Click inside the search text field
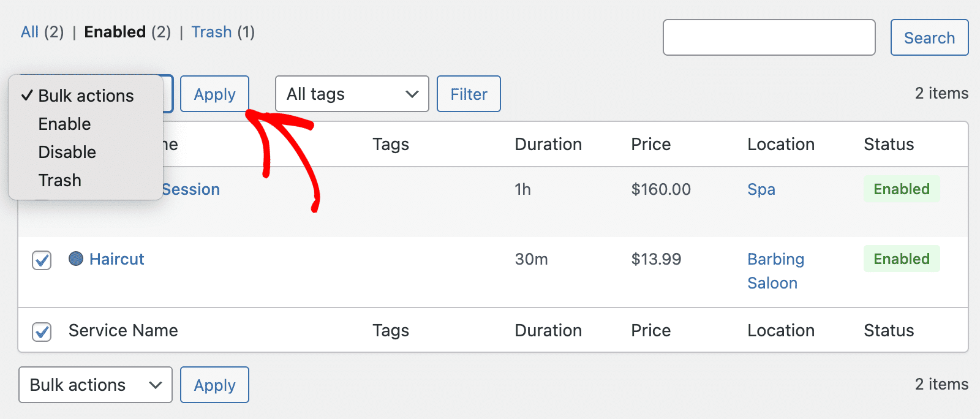 (769, 37)
